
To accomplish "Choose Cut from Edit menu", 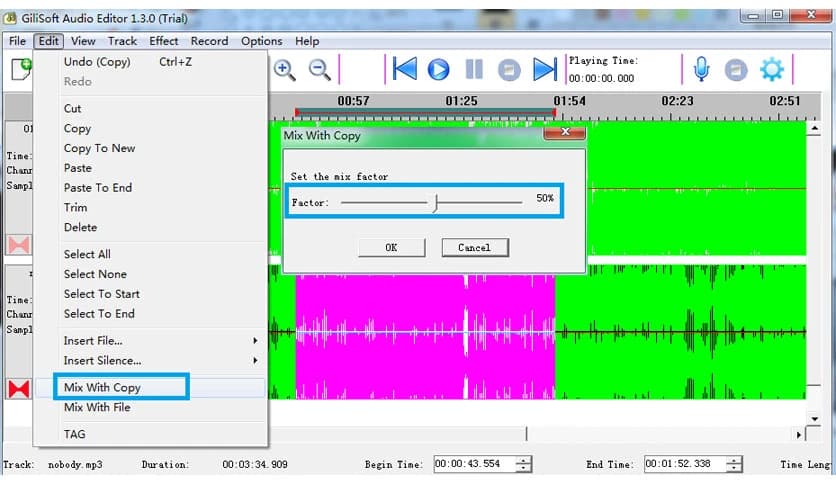I will coord(150,109).
